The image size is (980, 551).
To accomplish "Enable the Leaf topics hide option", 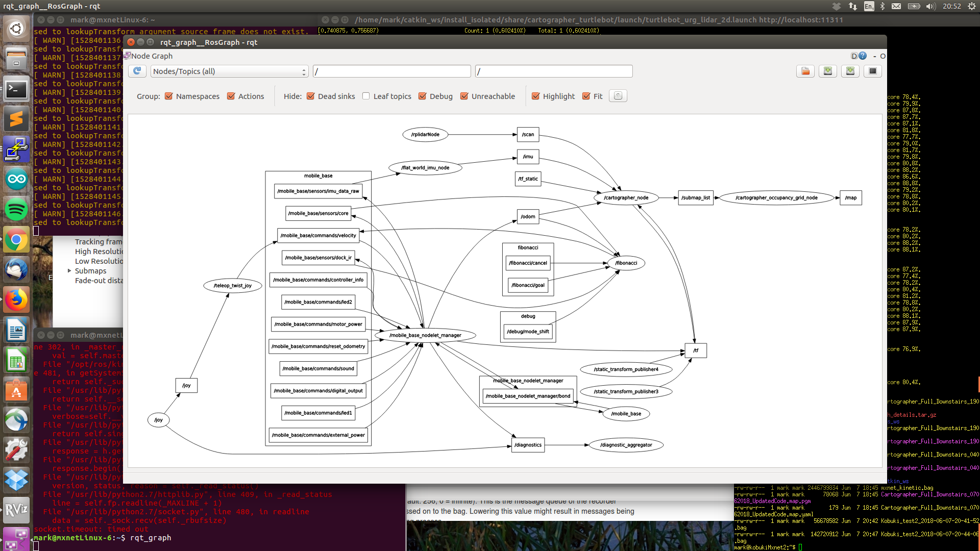I will [365, 96].
